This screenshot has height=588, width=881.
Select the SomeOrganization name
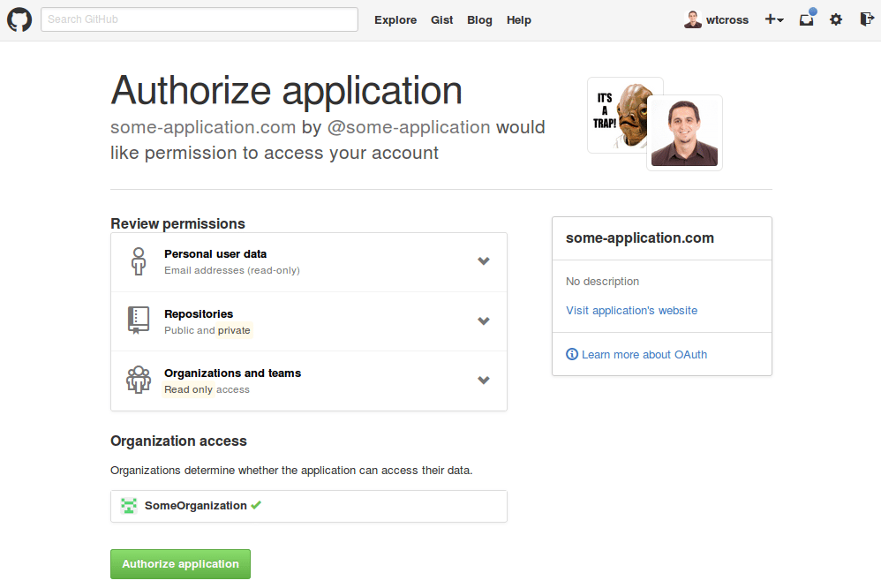pos(195,506)
